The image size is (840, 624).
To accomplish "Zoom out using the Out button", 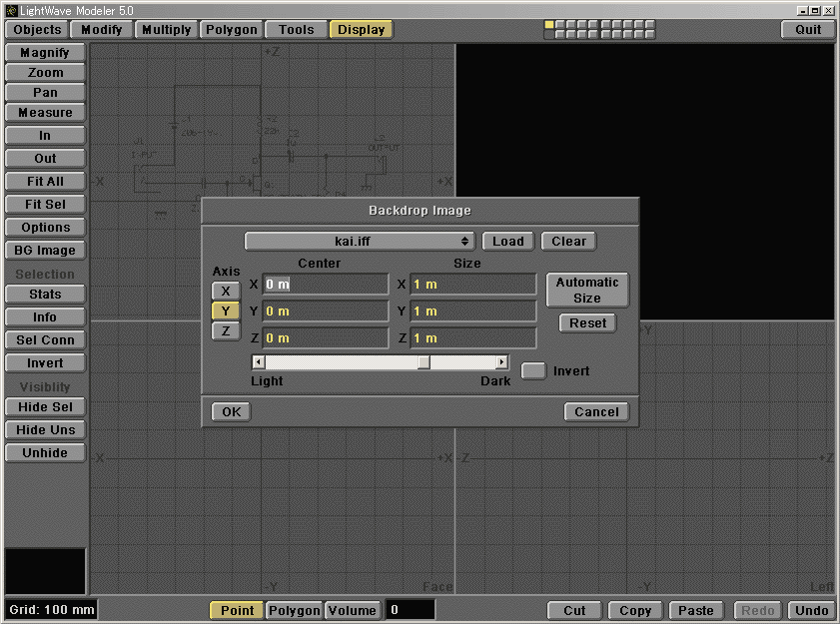I will [x=44, y=158].
